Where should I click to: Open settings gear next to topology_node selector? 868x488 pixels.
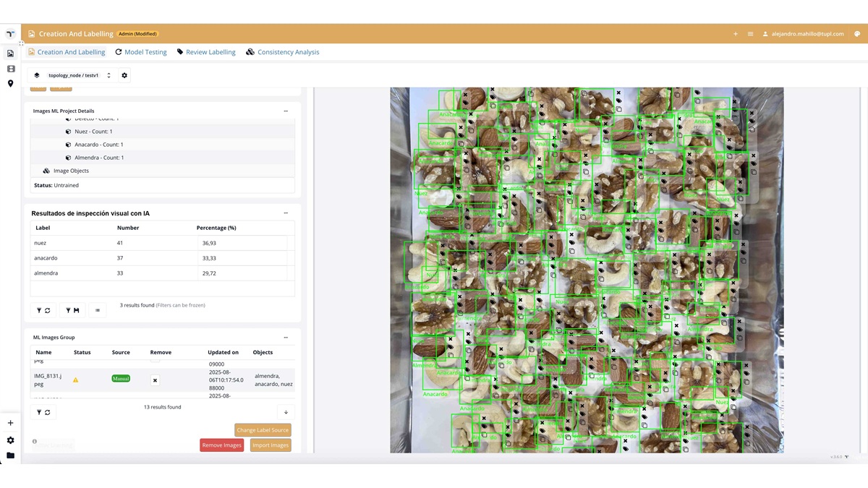pyautogui.click(x=124, y=75)
